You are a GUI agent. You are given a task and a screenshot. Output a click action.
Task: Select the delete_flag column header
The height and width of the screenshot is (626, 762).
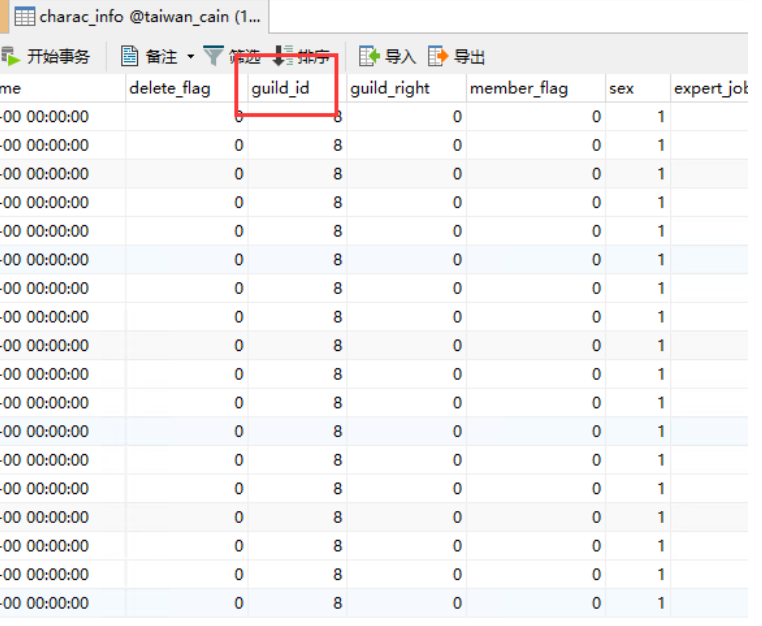pos(170,88)
